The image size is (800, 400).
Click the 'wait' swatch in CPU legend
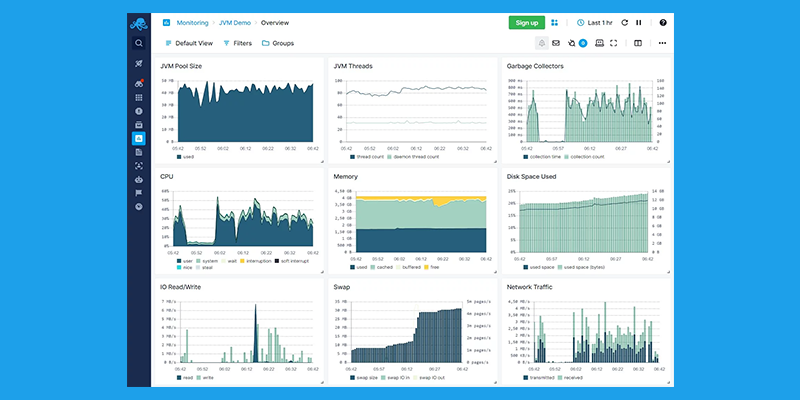223,261
